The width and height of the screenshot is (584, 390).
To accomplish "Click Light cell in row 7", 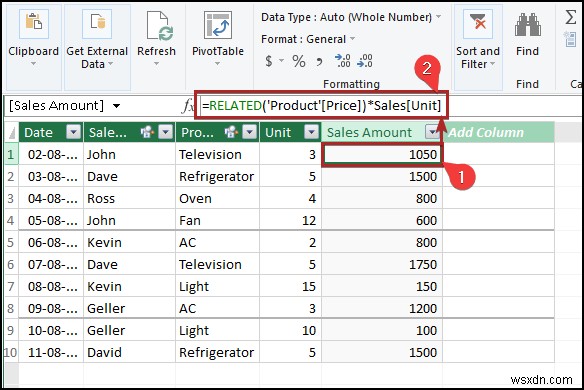I will pos(218,286).
